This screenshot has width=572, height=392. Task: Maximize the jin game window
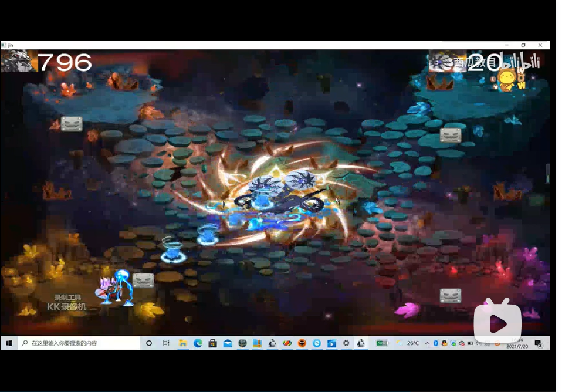523,45
